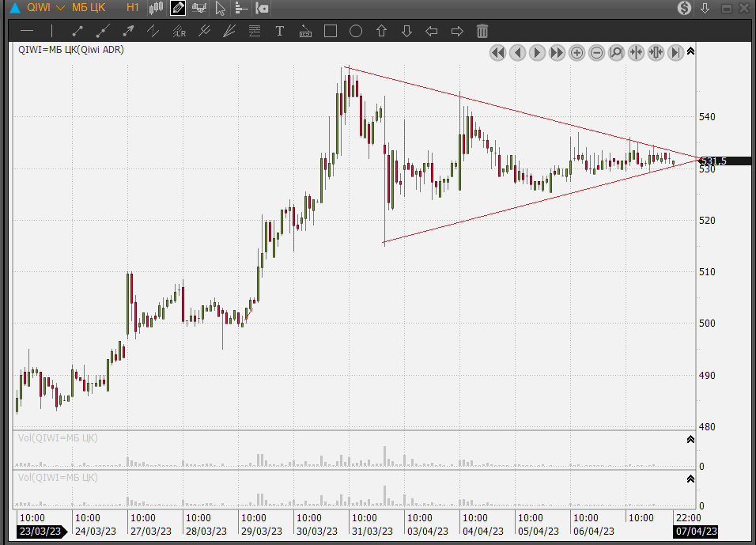
Task: Select the parallel channel tool
Action: pyautogui.click(x=205, y=32)
